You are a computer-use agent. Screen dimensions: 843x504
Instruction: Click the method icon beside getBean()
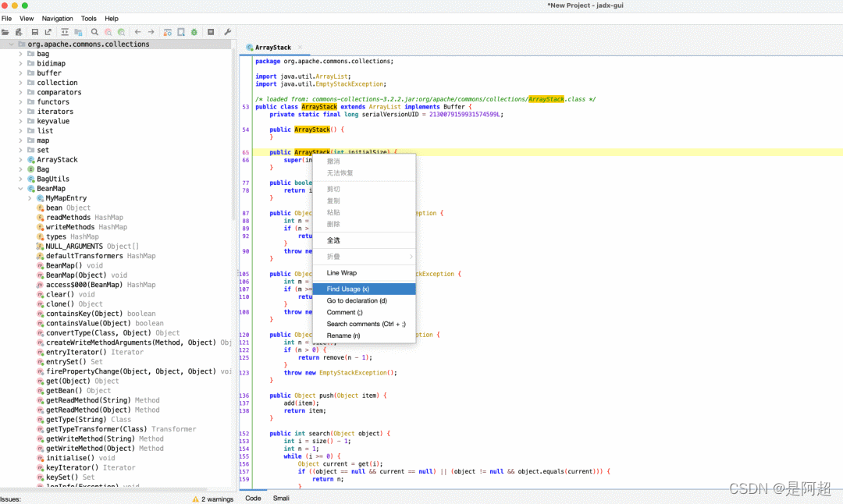point(40,391)
